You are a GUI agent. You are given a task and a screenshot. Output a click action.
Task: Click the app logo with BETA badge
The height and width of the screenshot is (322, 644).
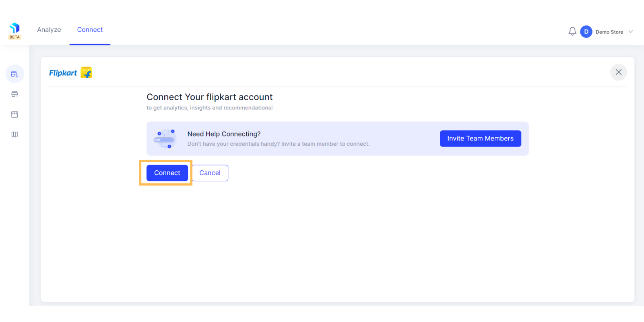point(14,31)
